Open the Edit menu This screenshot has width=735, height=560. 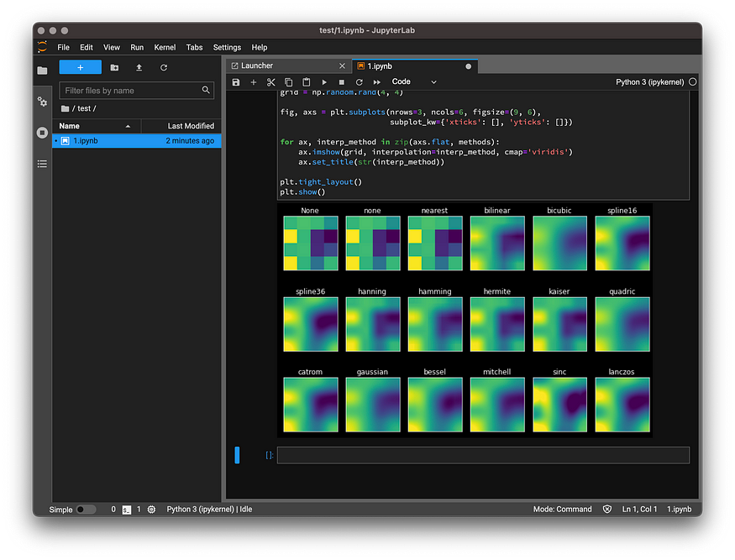pos(87,47)
